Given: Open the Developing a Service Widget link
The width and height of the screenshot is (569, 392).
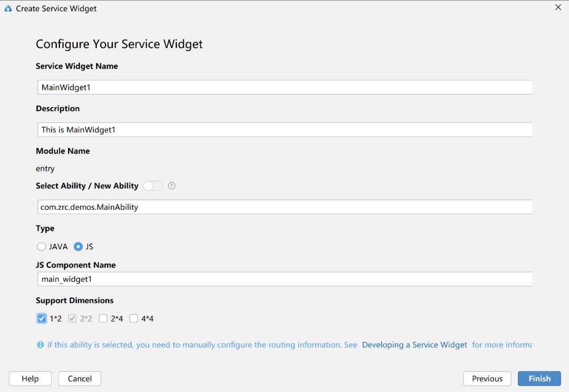Looking at the screenshot, I should tap(415, 345).
